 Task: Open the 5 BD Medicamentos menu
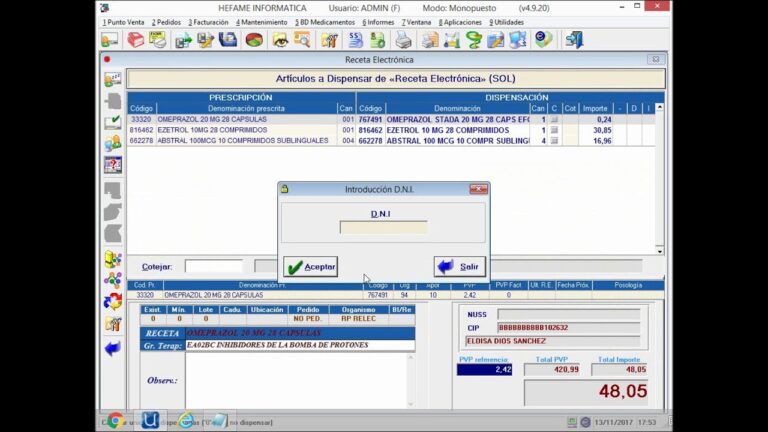coord(325,23)
